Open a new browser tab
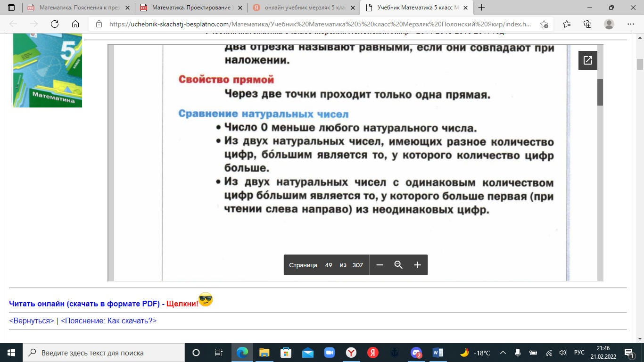The image size is (644, 362). point(482,8)
